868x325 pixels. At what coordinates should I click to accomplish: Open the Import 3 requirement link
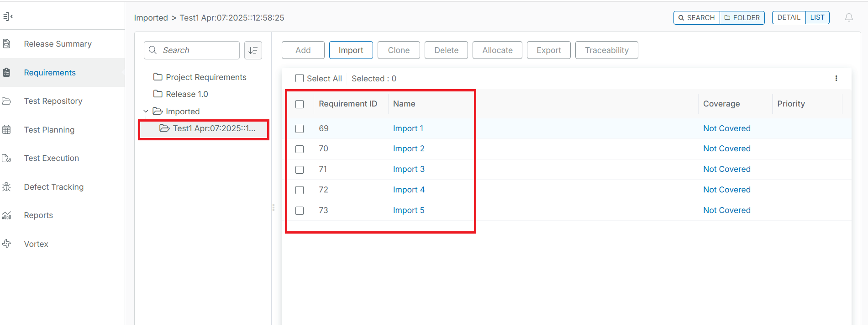(x=408, y=169)
